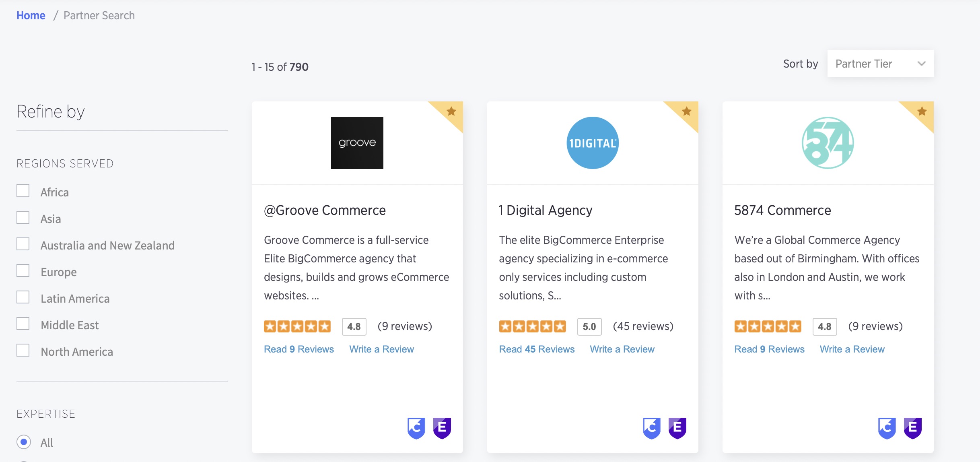Check the Europe region filter
This screenshot has height=462, width=980.
click(23, 270)
